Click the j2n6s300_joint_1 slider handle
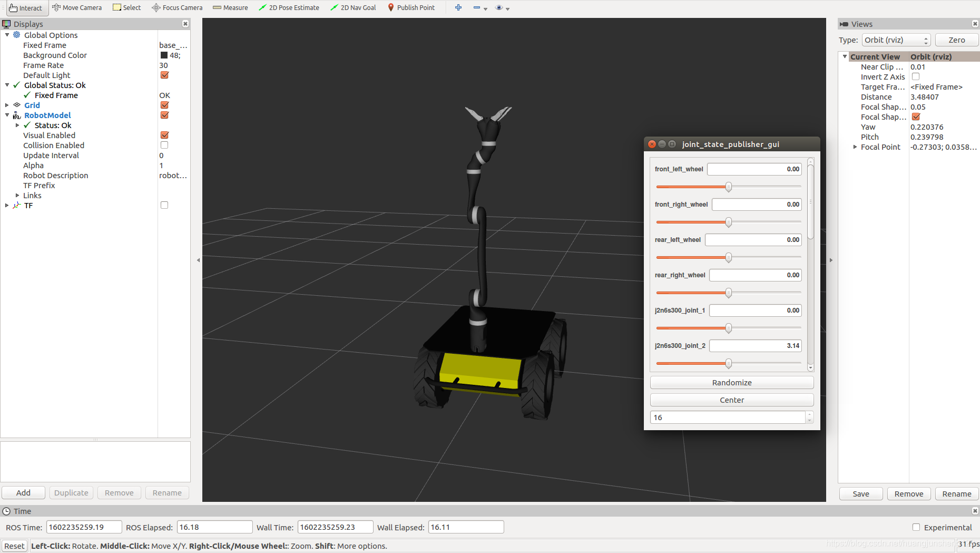 coord(729,328)
